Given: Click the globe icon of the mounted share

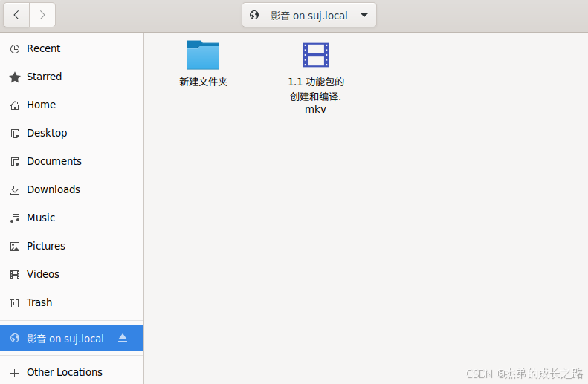Looking at the screenshot, I should [15, 338].
